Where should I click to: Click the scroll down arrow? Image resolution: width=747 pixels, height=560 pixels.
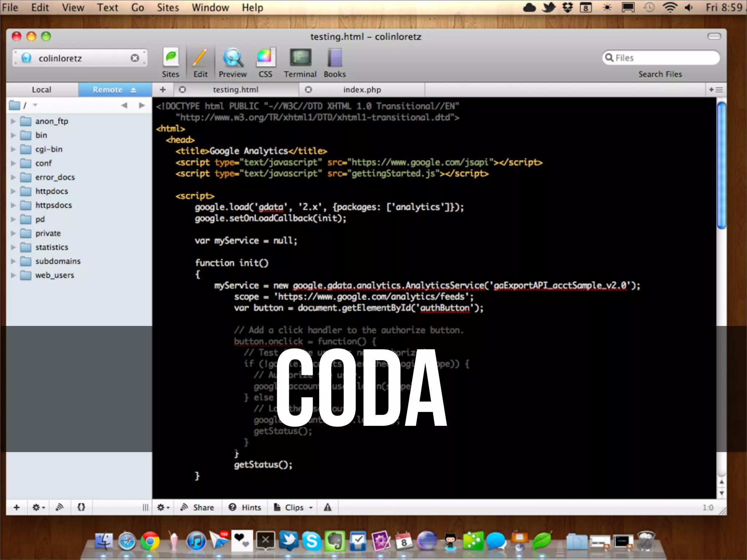pos(721,493)
